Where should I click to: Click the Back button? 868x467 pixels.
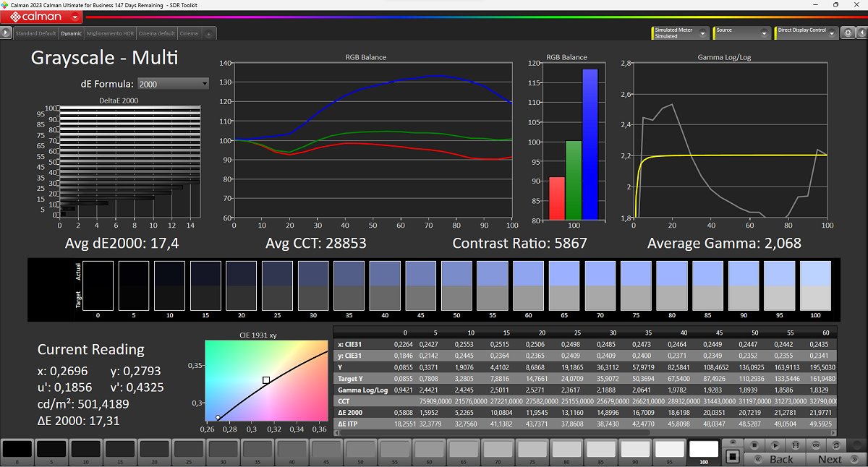click(x=780, y=459)
